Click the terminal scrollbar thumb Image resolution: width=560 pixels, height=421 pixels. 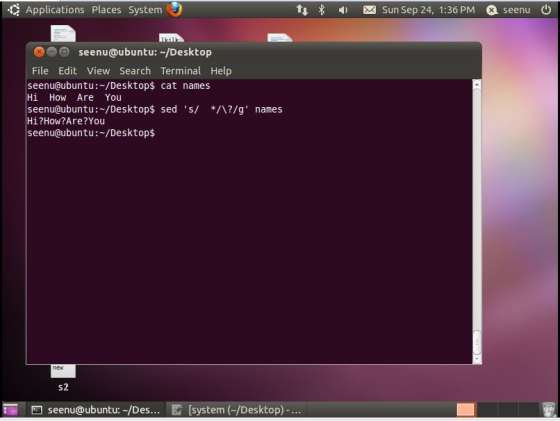tap(477, 342)
